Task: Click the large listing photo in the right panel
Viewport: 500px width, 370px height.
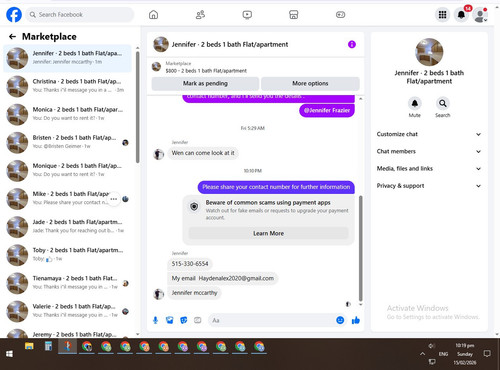Action: click(x=429, y=52)
